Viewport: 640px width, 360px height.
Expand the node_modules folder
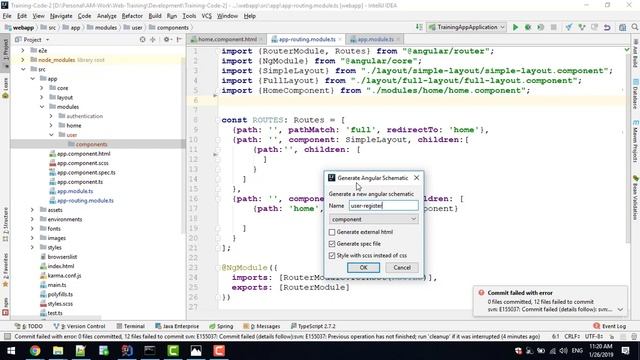coord(23,60)
